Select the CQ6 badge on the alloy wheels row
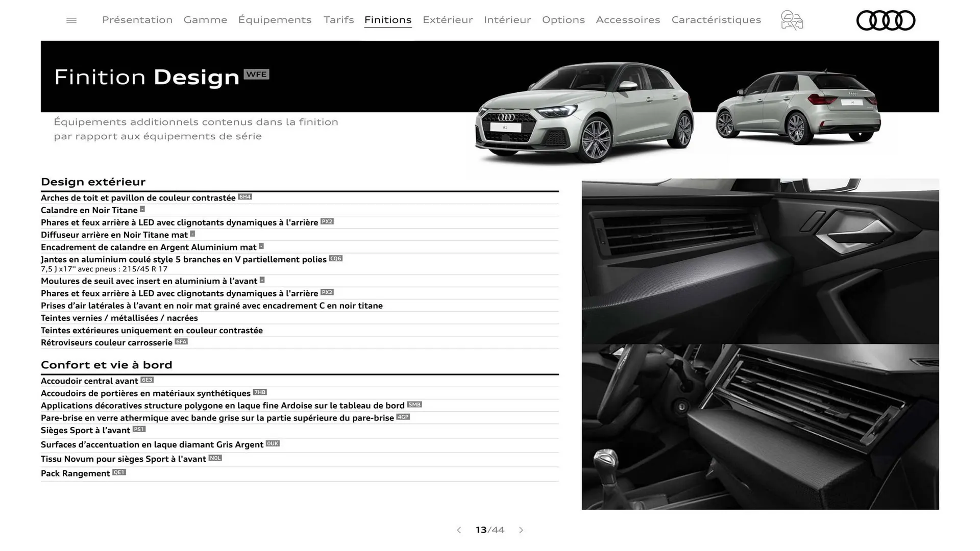980x551 pixels. [x=335, y=259]
